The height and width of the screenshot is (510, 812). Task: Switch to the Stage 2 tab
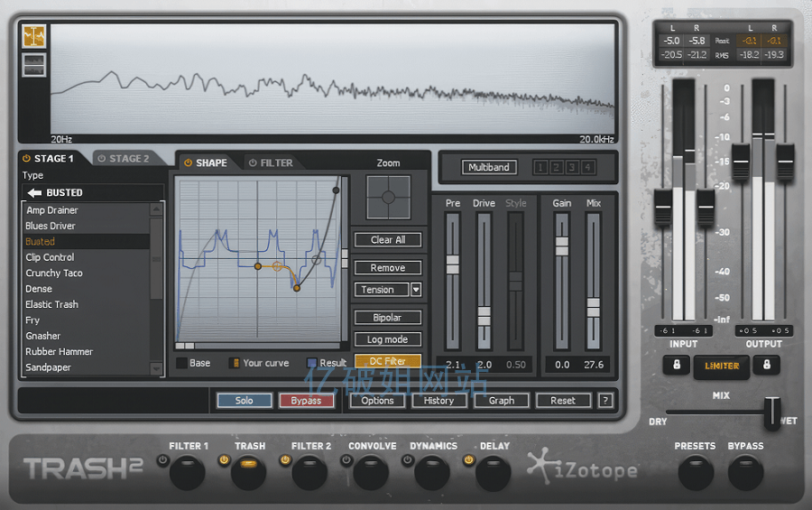(124, 159)
